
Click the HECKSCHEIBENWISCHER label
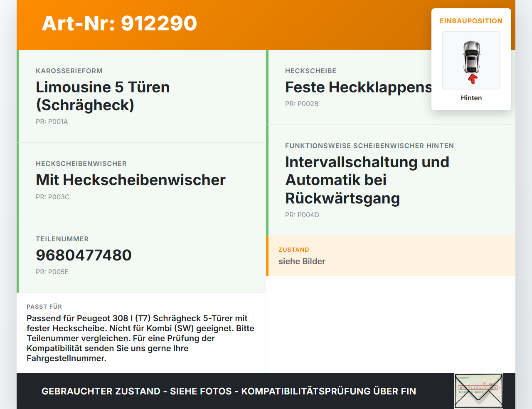81,164
